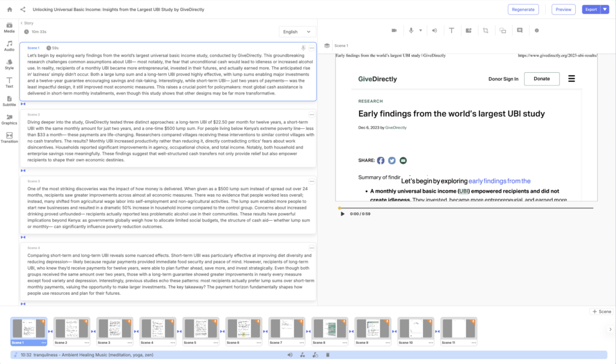Play the Scene 1 preview video

point(342,214)
